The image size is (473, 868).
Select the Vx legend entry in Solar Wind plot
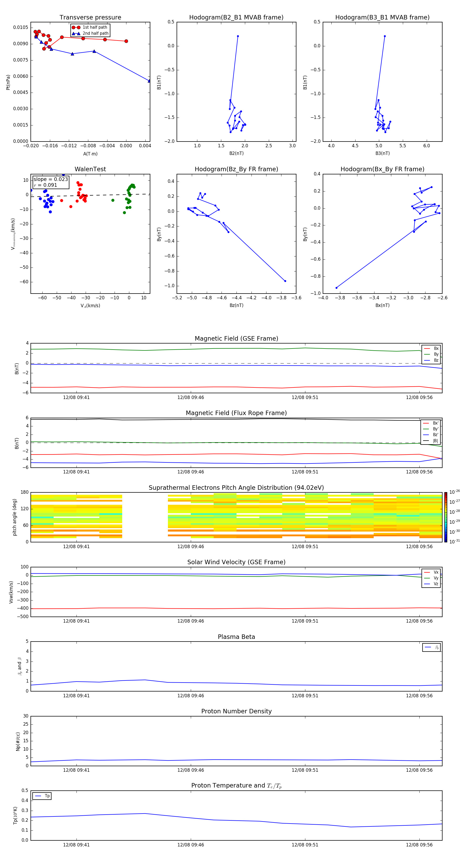[x=431, y=572]
